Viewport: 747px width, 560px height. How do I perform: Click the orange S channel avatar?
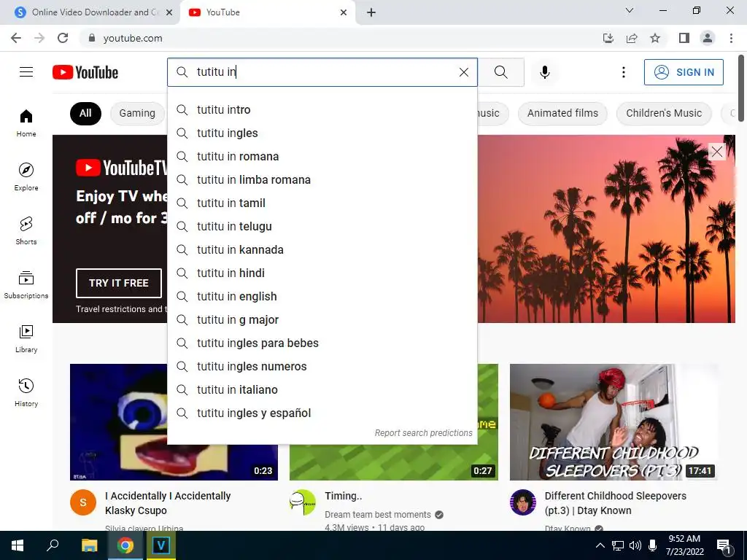click(x=83, y=502)
